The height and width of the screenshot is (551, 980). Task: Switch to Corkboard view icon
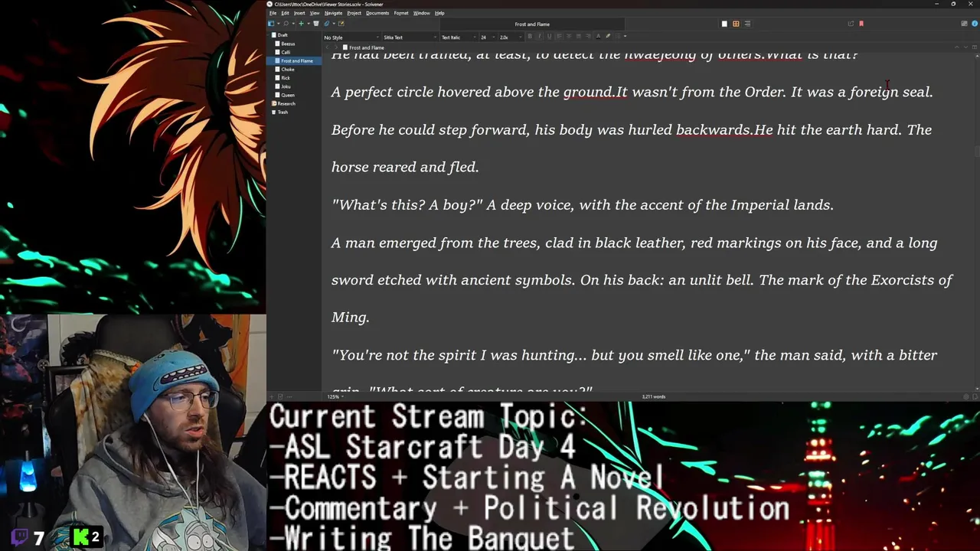[736, 24]
